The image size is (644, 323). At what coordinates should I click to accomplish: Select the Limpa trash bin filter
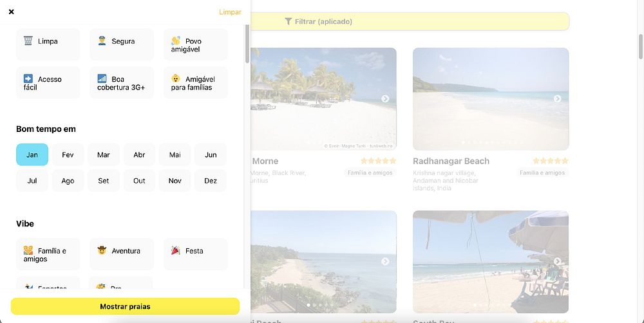tap(48, 44)
